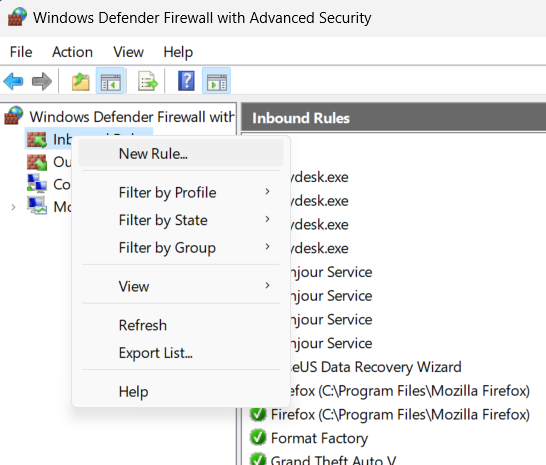
Task: Select Help in the context menu
Action: pyautogui.click(x=181, y=391)
